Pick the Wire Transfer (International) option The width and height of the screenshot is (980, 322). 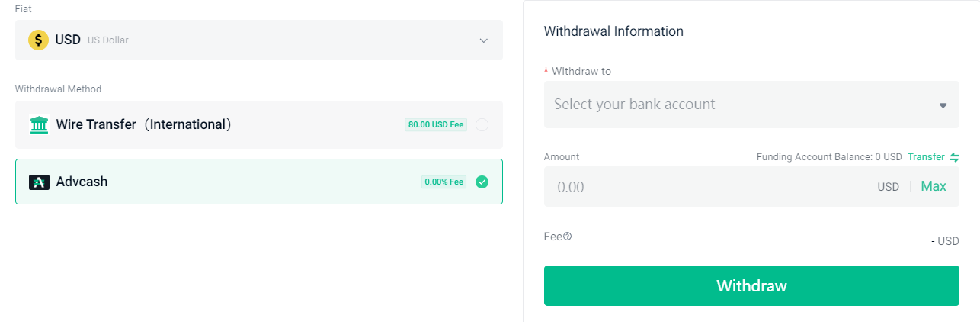pos(259,124)
